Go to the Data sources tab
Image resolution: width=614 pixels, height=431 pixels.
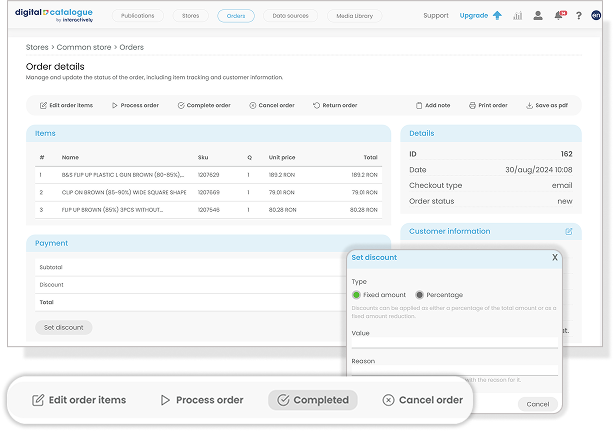coord(291,16)
